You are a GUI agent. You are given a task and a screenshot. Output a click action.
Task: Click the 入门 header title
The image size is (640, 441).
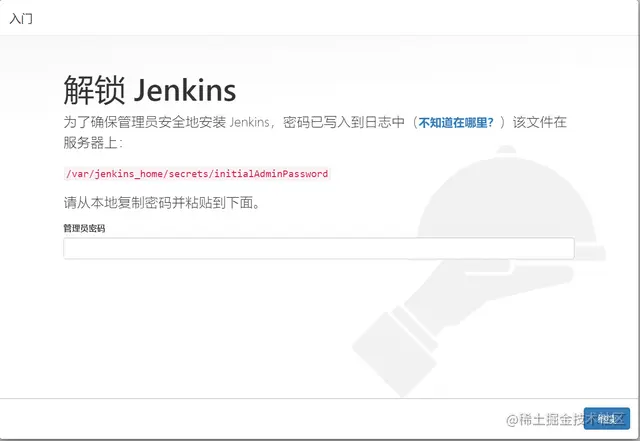point(21,18)
